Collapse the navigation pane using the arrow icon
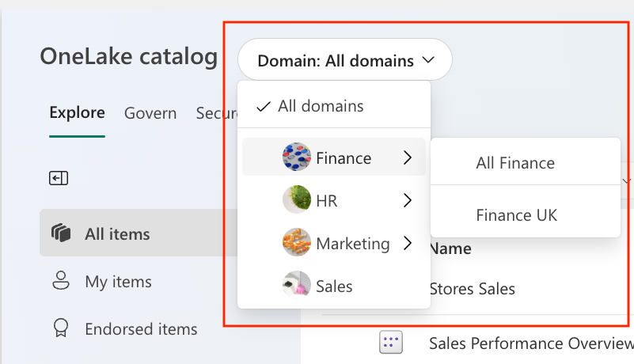The width and height of the screenshot is (634, 364). tap(58, 178)
